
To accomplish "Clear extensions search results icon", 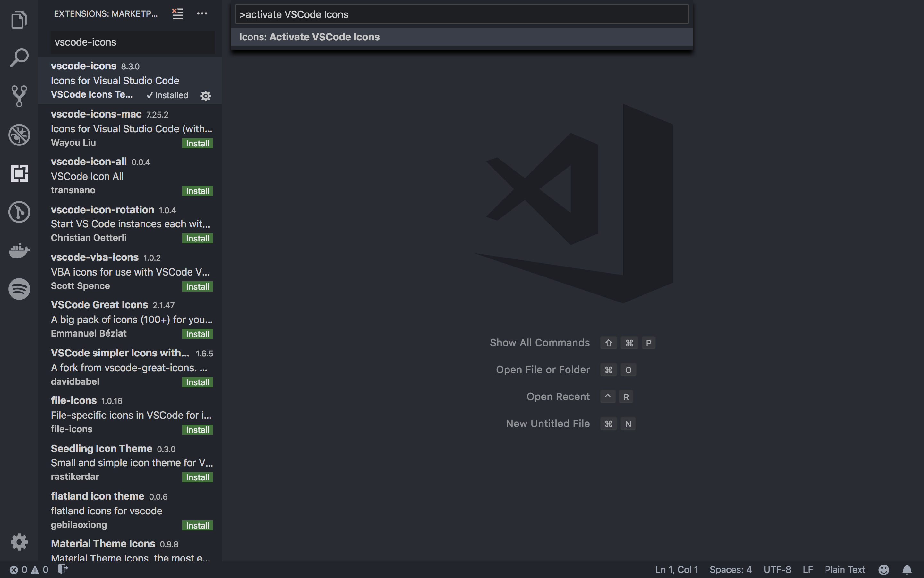I will click(177, 14).
